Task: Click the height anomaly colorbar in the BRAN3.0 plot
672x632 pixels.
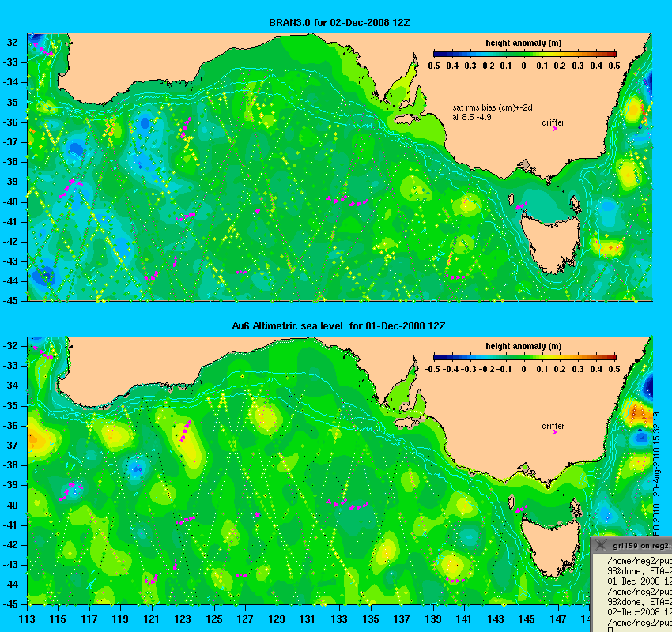Action: click(x=525, y=54)
